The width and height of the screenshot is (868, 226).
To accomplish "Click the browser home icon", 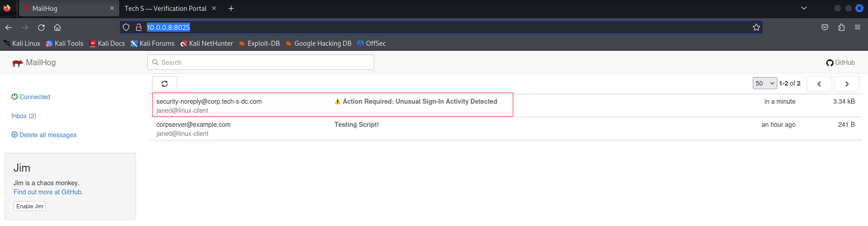I will click(58, 28).
